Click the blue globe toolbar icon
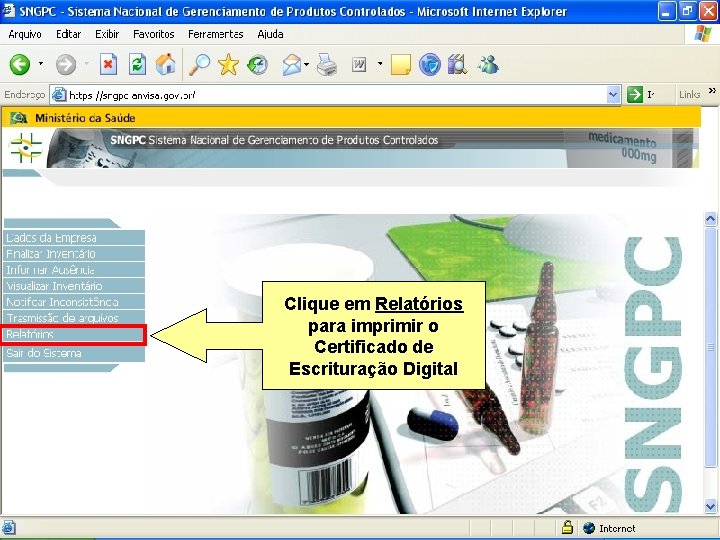Viewport: 720px width, 540px height. coord(430,64)
